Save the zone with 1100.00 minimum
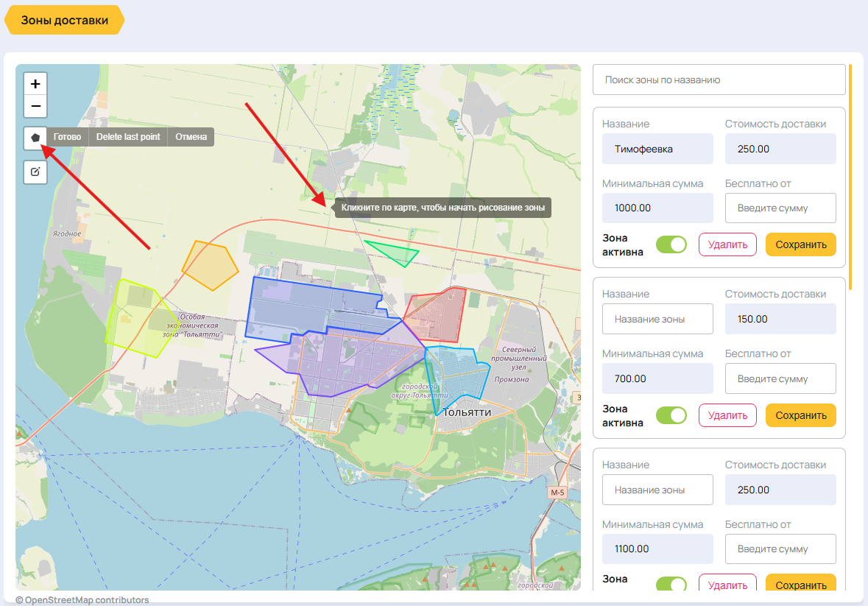This screenshot has width=868, height=606. coord(801,582)
